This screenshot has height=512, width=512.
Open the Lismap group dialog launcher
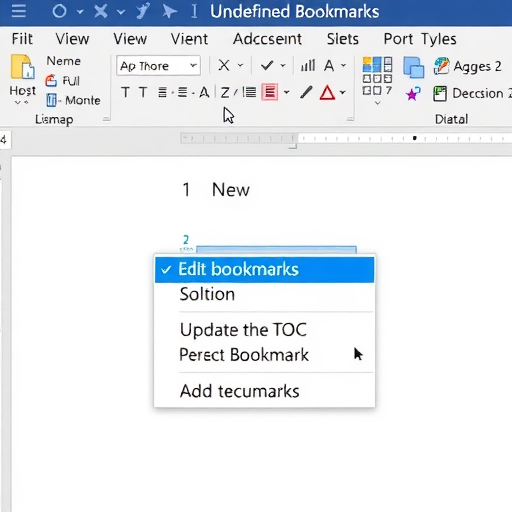tap(106, 119)
